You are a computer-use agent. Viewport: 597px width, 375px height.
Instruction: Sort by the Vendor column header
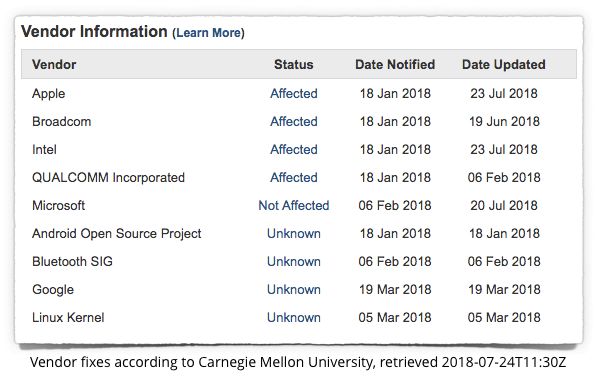pyautogui.click(x=54, y=64)
